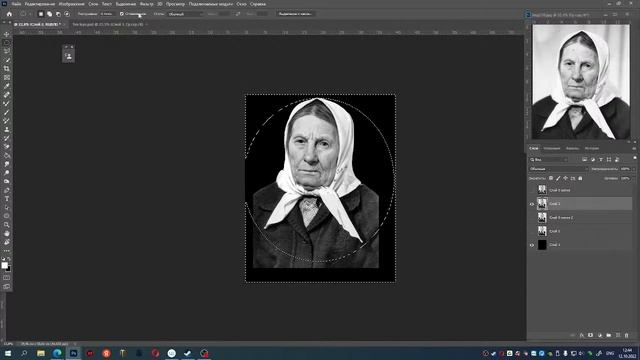The width and height of the screenshot is (640, 360).
Task: Swap foreground and background colors arrow
Action: pyautogui.click(x=9, y=259)
